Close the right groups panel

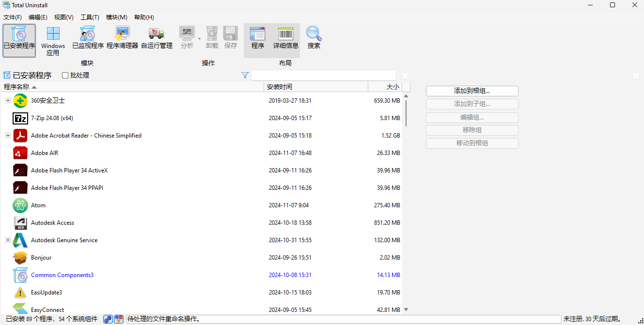click(x=637, y=76)
